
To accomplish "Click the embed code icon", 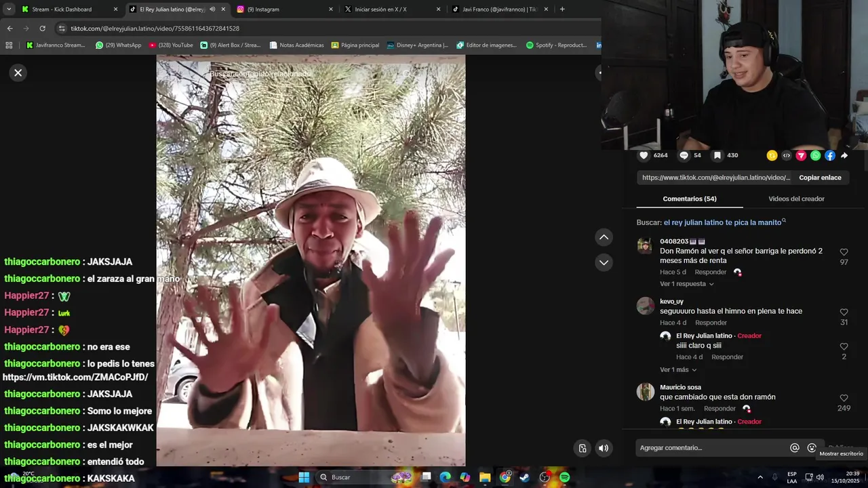I will (787, 155).
